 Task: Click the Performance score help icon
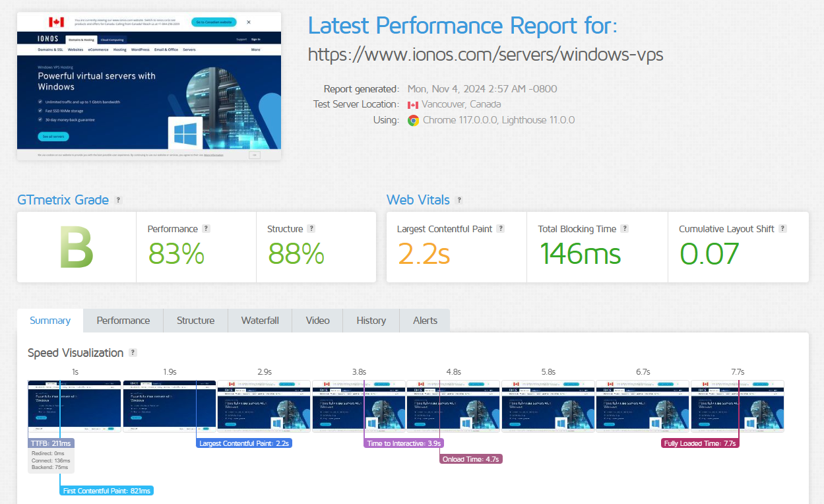[206, 228]
